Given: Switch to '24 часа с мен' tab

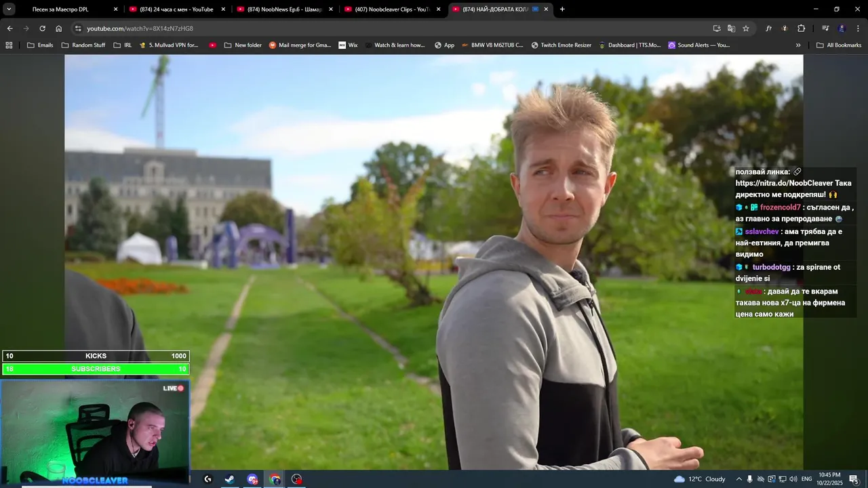Looking at the screenshot, I should [x=176, y=9].
